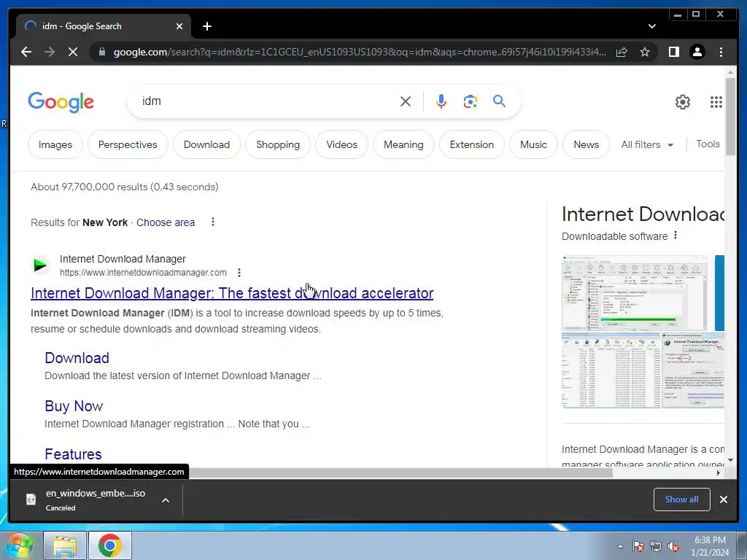
Task: Open File Explorer from taskbar
Action: [x=65, y=545]
